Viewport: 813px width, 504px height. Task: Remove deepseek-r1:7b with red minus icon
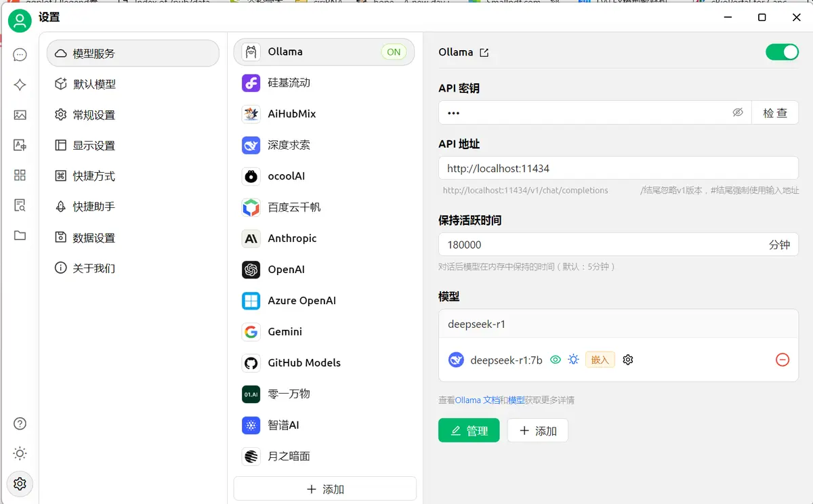pos(783,360)
